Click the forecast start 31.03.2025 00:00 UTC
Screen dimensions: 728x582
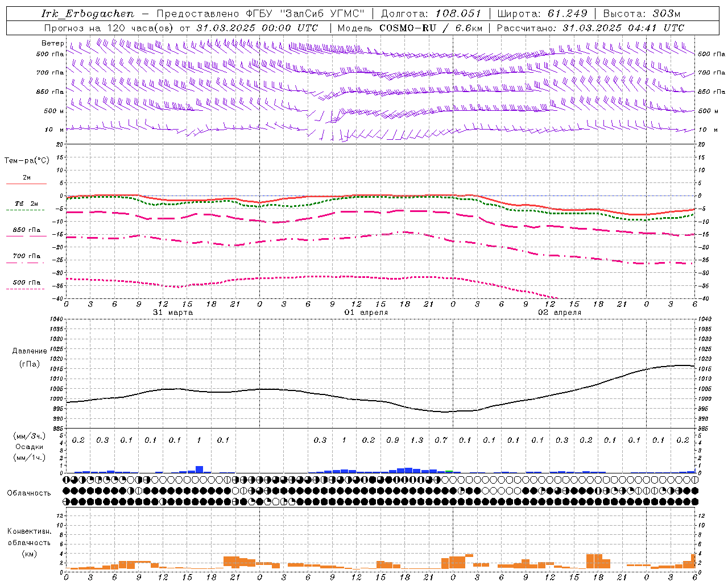point(257,27)
